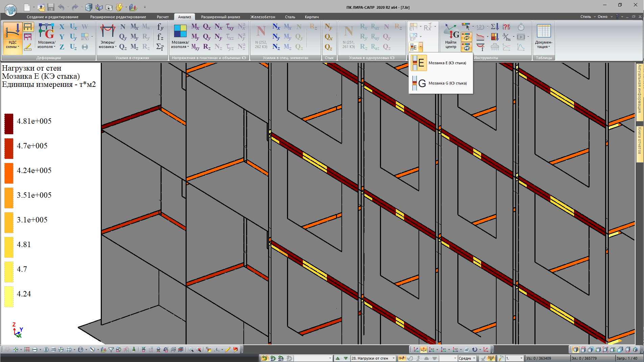Image resolution: width=644 pixels, height=362 pixels.
Task: Open the Средні averaging dropdown in status bar
Action: pyautogui.click(x=474, y=358)
